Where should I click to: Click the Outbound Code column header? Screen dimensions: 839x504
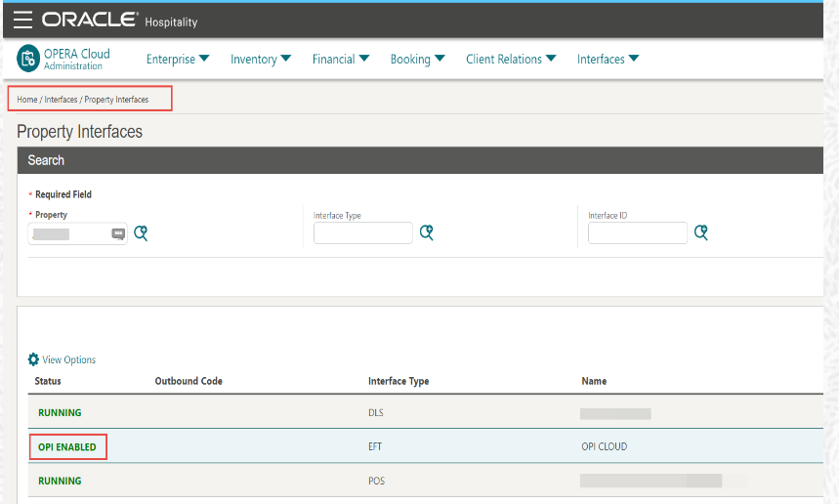[x=189, y=381]
